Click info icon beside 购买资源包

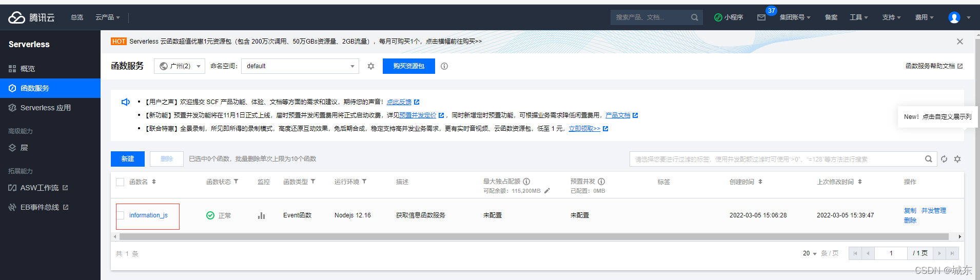[x=444, y=66]
